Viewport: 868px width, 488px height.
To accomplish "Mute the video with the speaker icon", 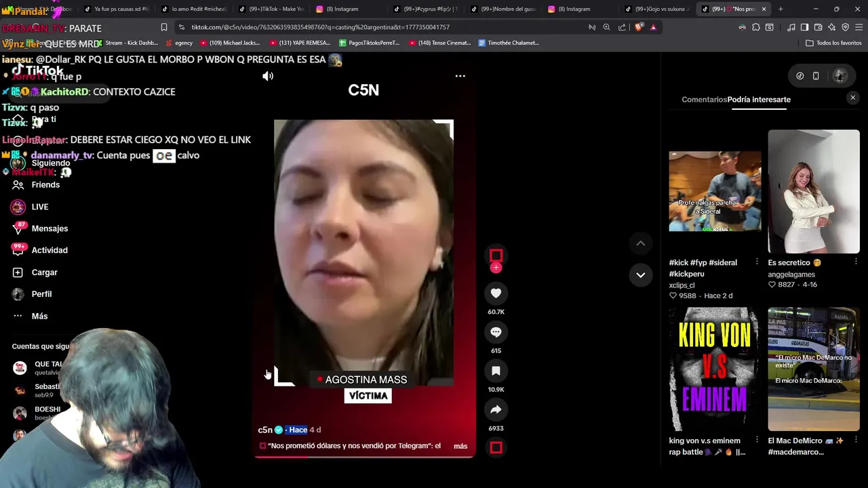I will tap(268, 76).
